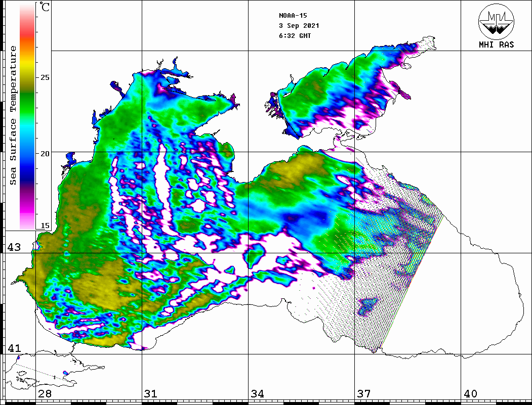Click longitude label "28"
This screenshot has height=405, width=532.
tap(45, 394)
